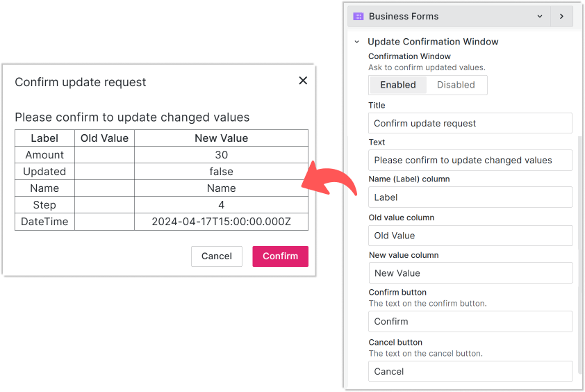Edit the Cancel button text field

click(x=470, y=371)
